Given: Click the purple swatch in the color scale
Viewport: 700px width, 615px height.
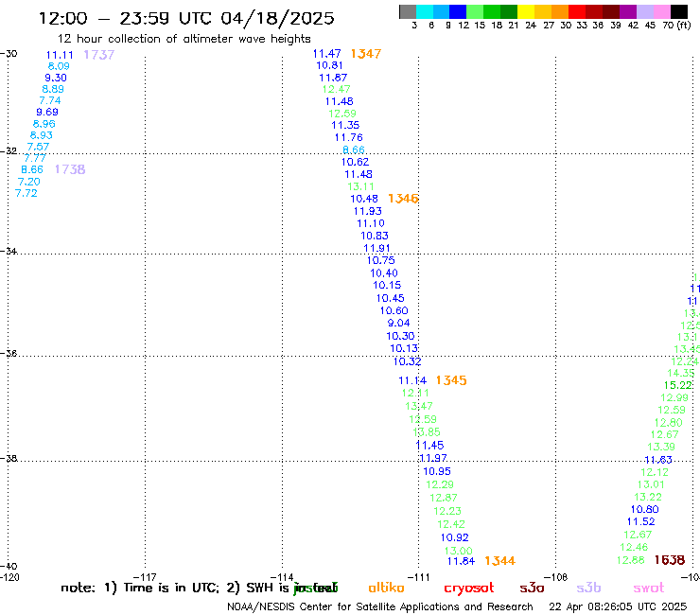Looking at the screenshot, I should click(628, 11).
